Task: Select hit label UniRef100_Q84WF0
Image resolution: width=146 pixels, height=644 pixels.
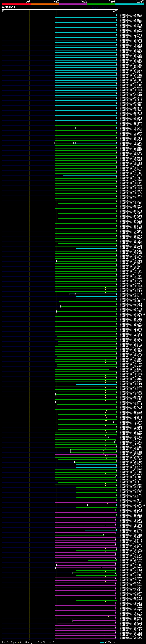Action: [131, 537]
